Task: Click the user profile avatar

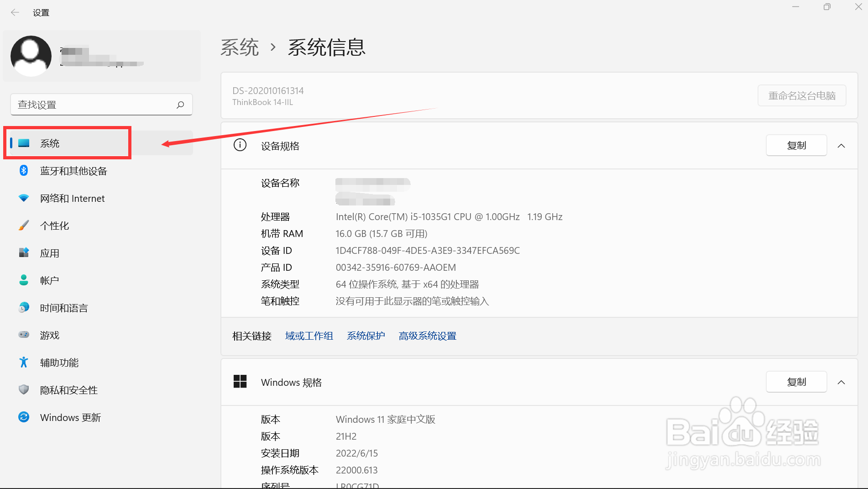Action: (31, 56)
